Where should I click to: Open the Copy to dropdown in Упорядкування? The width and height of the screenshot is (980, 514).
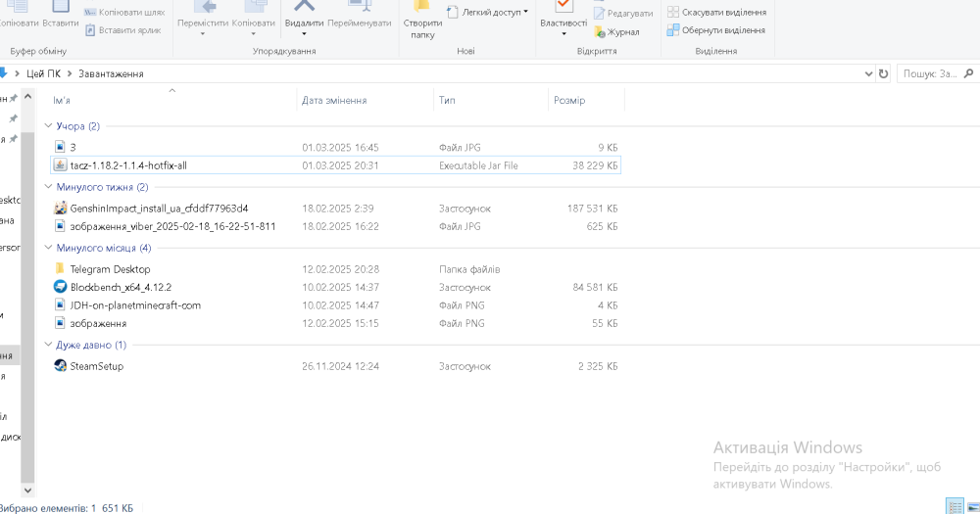[253, 33]
